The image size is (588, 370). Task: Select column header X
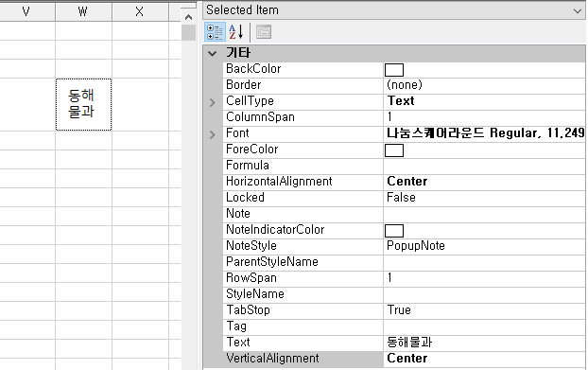[140, 11]
